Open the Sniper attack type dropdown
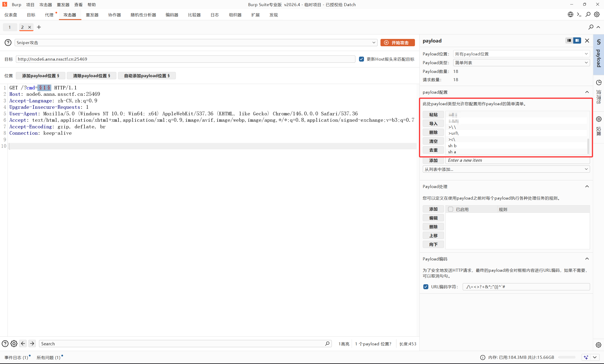Screen dimensions: 604x364 coord(196,43)
